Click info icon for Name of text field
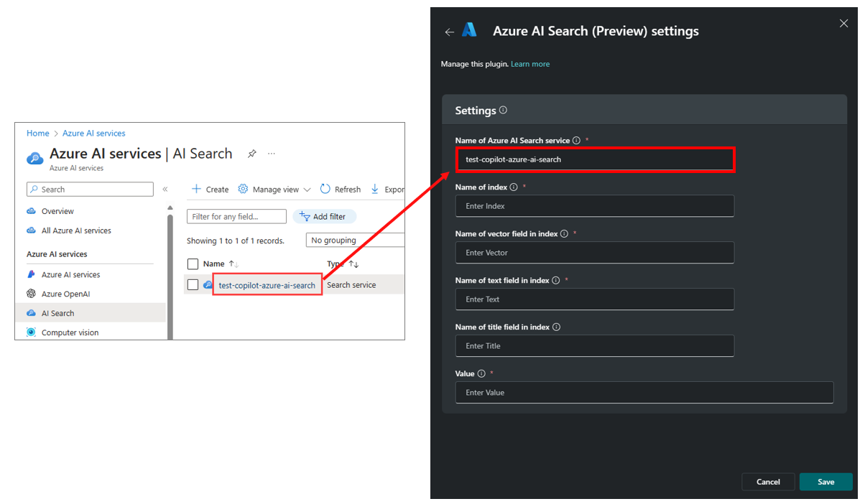Screen dimensions: 865x504 point(556,280)
